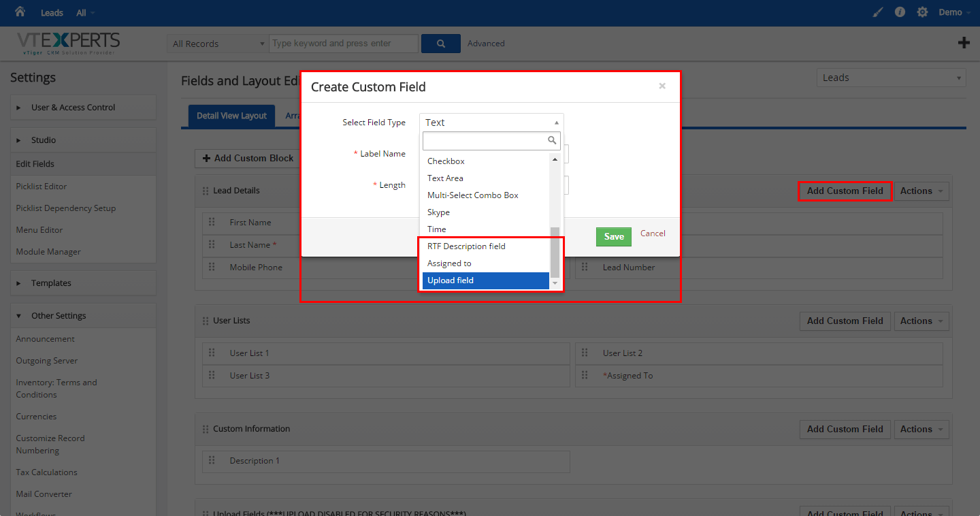
Task: Open the settings gear icon
Action: click(922, 12)
